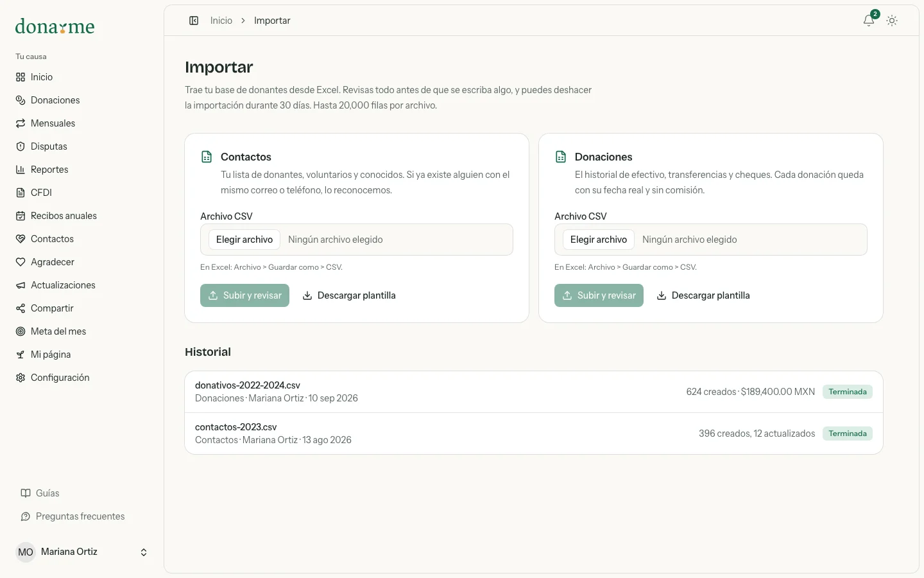Open the Guías book icon link
The width and height of the screenshot is (924, 578).
(26, 493)
